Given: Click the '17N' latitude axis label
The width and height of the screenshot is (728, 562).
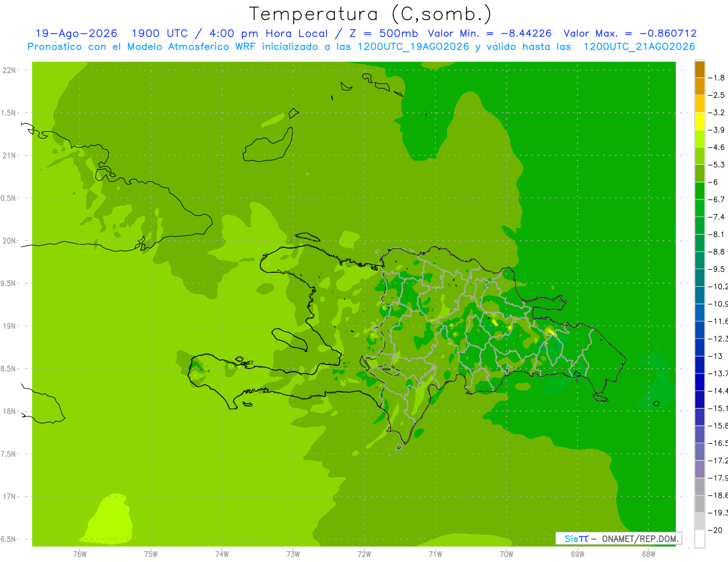Looking at the screenshot, I should 9,497.
